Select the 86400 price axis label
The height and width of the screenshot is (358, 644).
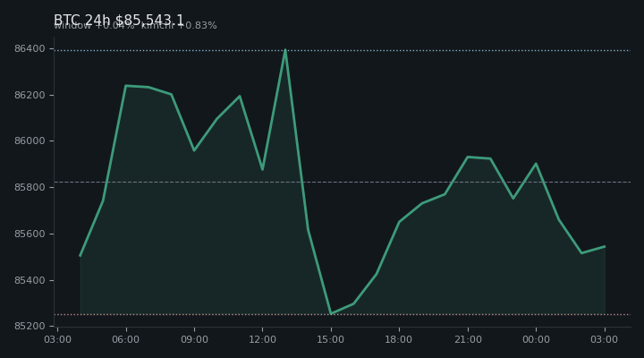(x=30, y=49)
